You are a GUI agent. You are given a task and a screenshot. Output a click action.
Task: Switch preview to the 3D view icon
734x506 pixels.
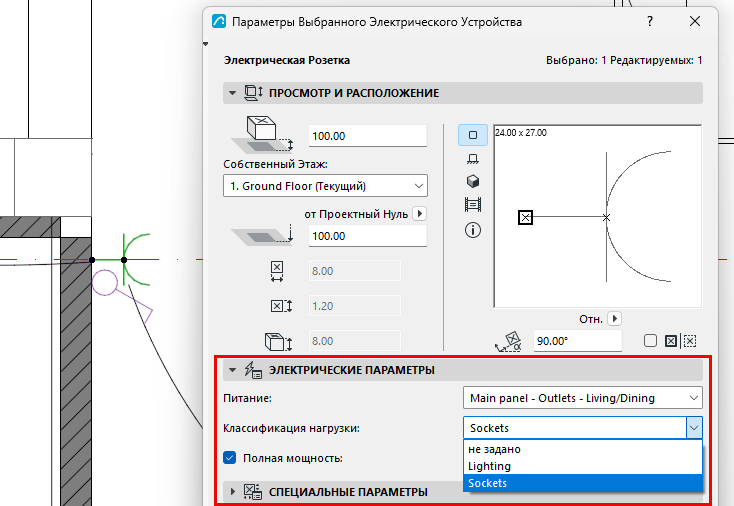[x=473, y=181]
